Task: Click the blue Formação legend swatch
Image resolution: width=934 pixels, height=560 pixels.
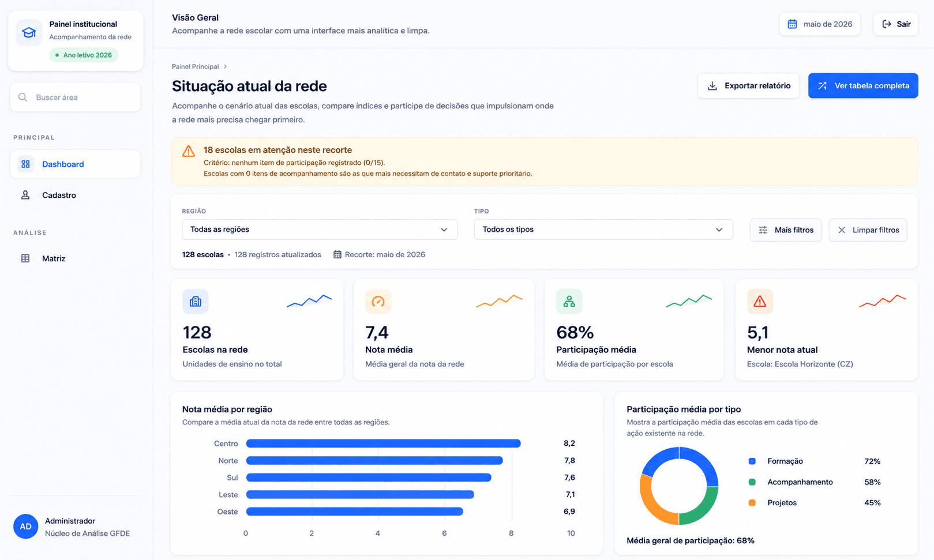Action: click(x=752, y=461)
